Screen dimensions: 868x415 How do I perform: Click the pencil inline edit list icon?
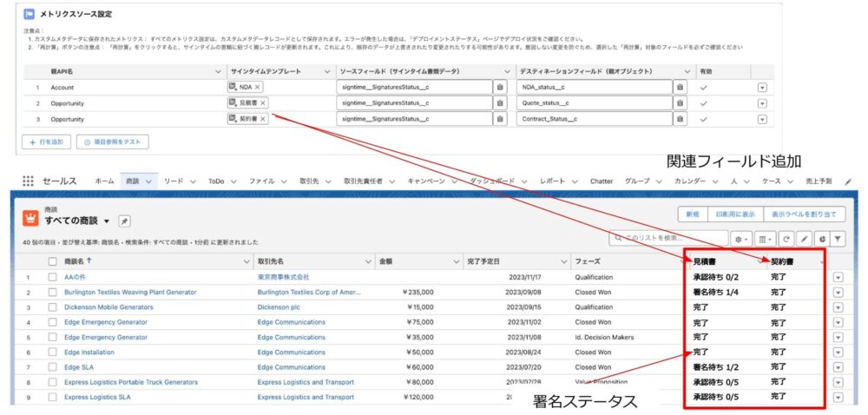[805, 238]
